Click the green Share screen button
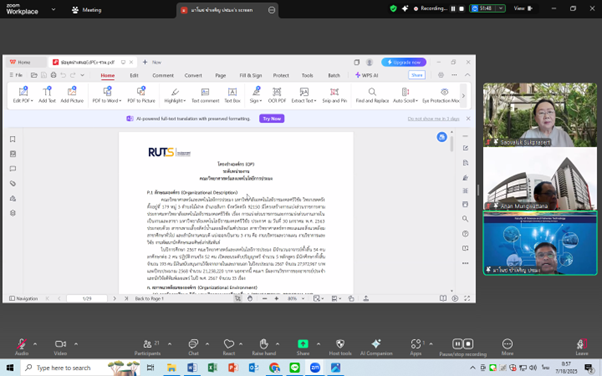This screenshot has width=602, height=376. 303,347
